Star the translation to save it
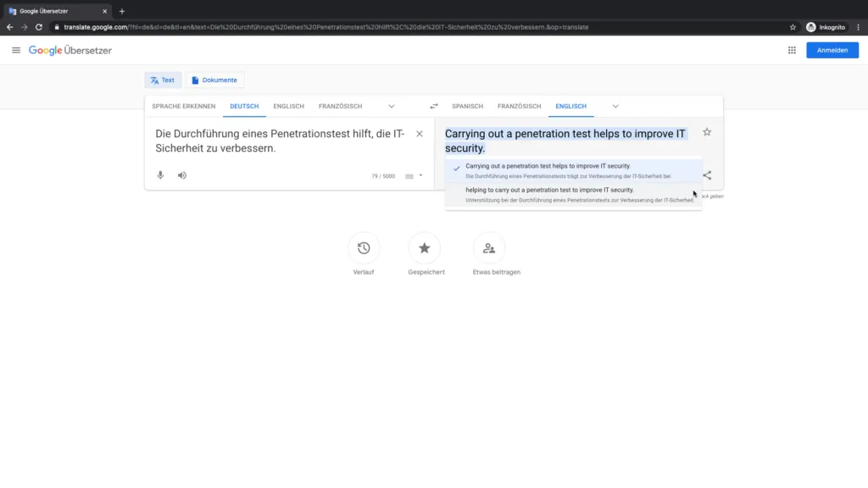The width and height of the screenshot is (868, 488). pos(707,132)
